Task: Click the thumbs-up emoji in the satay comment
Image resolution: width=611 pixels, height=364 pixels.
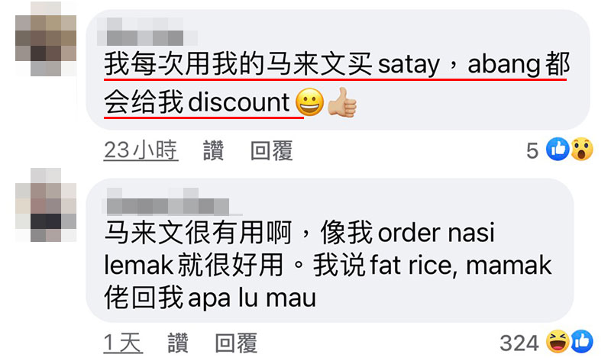Action: pos(341,102)
